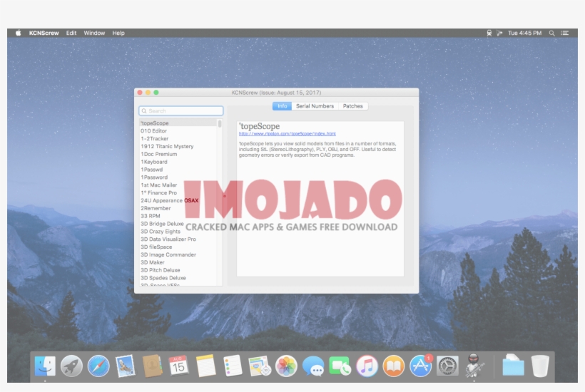585x392 pixels.
Task: Select 2Remember in the list
Action: 178,208
